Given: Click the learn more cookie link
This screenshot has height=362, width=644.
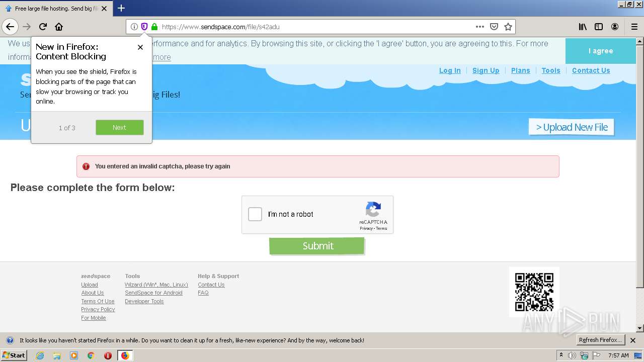Looking at the screenshot, I should pyautogui.click(x=162, y=57).
